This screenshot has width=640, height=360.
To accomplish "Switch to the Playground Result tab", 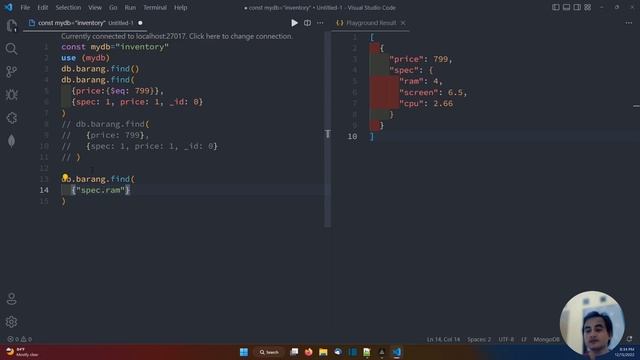I will coord(370,23).
